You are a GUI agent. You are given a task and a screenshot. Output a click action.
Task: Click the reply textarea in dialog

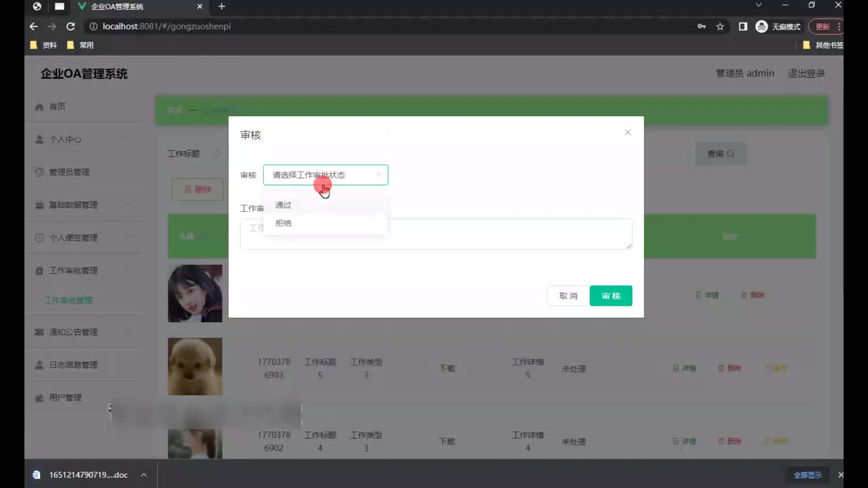click(497, 234)
